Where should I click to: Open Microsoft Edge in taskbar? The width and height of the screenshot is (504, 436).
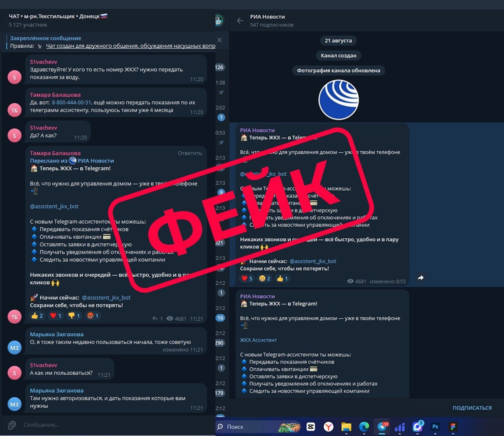click(364, 427)
